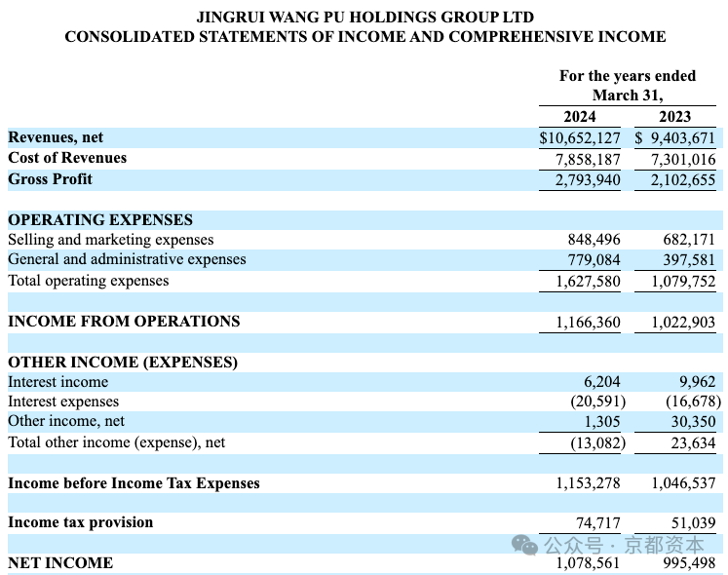Click the NET INCOME 1,078,561 figure
The width and height of the screenshot is (728, 575).
(x=588, y=563)
